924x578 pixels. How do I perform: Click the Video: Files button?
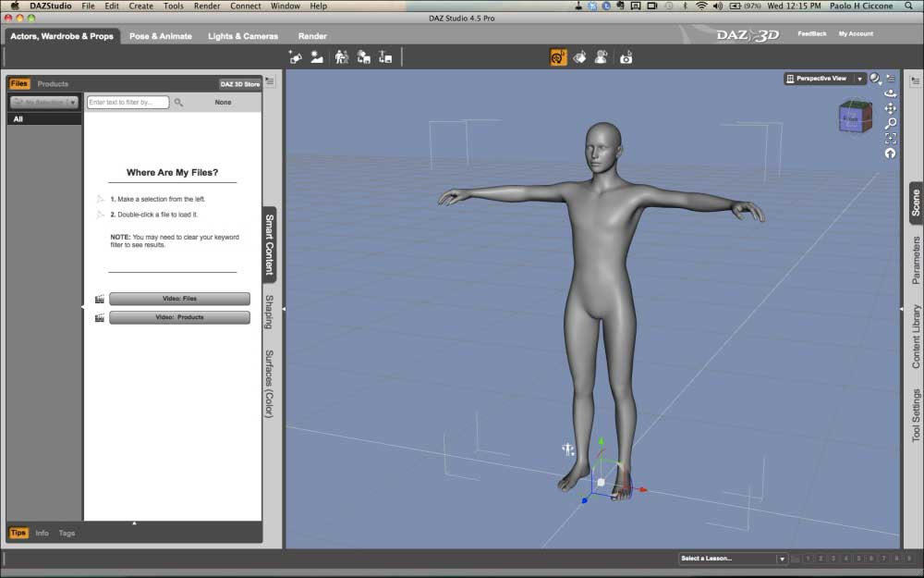(x=179, y=299)
